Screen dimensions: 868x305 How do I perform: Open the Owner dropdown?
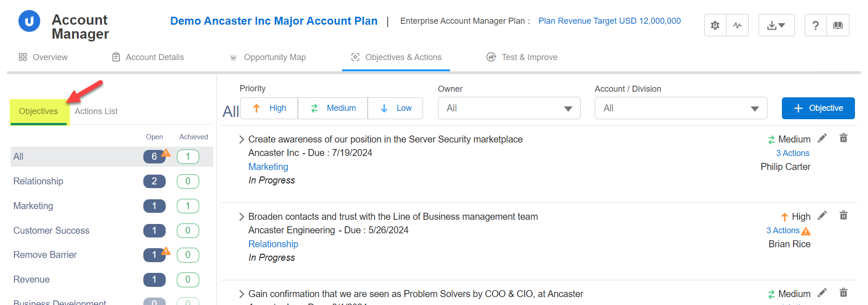(x=509, y=108)
